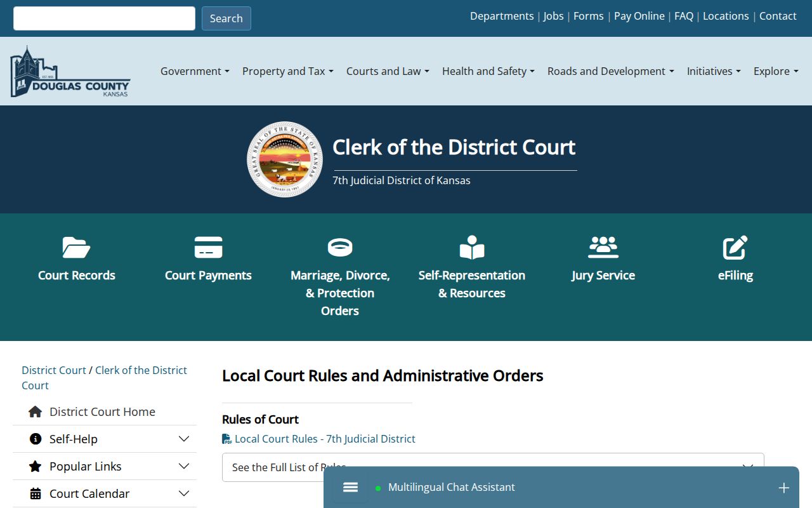Open the FAQ top bar link
812x508 pixels.
[x=684, y=16]
